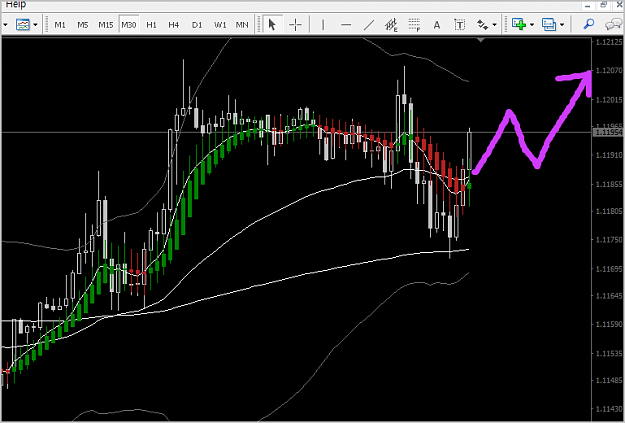The image size is (625, 423).
Task: Expand the indicators list dropdown arrow
Action: pos(532,25)
